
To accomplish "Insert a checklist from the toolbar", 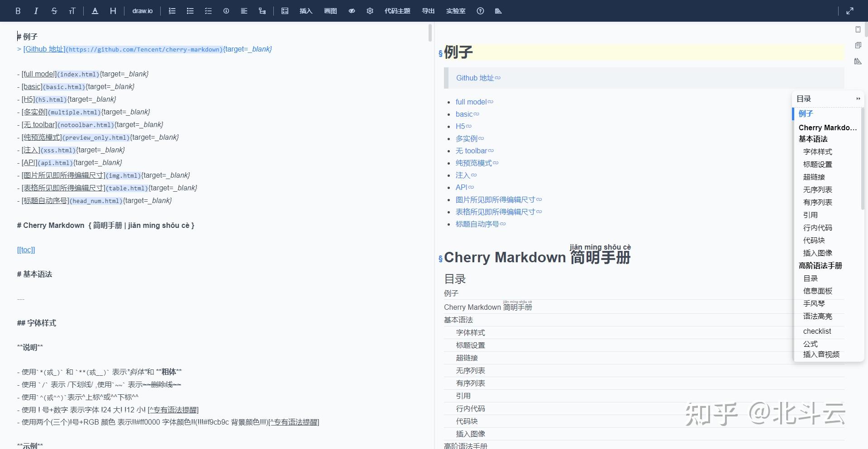I will tap(208, 11).
